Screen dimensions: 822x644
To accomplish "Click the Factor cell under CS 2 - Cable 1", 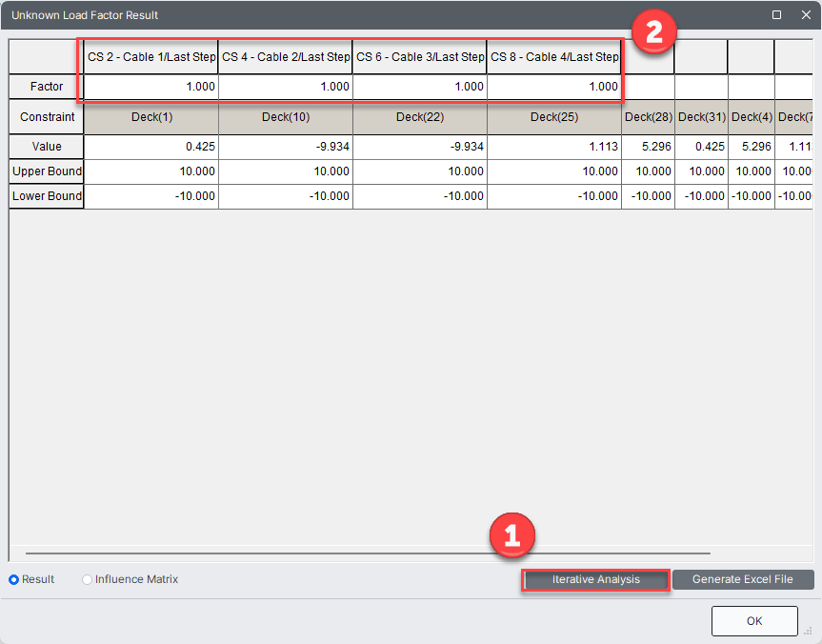I will (x=151, y=87).
